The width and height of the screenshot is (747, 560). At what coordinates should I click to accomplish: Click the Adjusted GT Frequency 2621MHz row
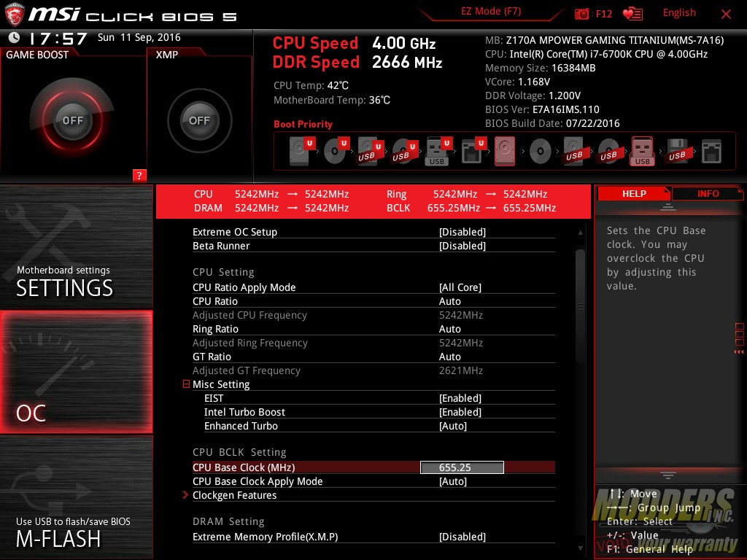pyautogui.click(x=373, y=370)
